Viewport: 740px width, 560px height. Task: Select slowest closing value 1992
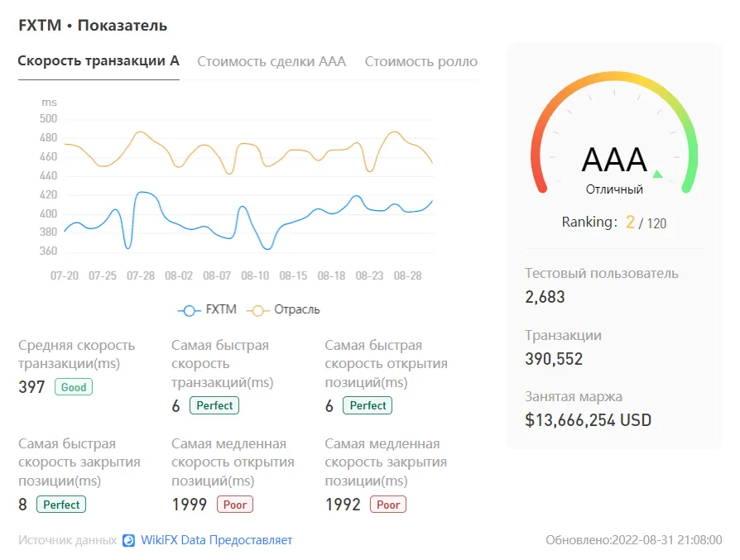[343, 505]
